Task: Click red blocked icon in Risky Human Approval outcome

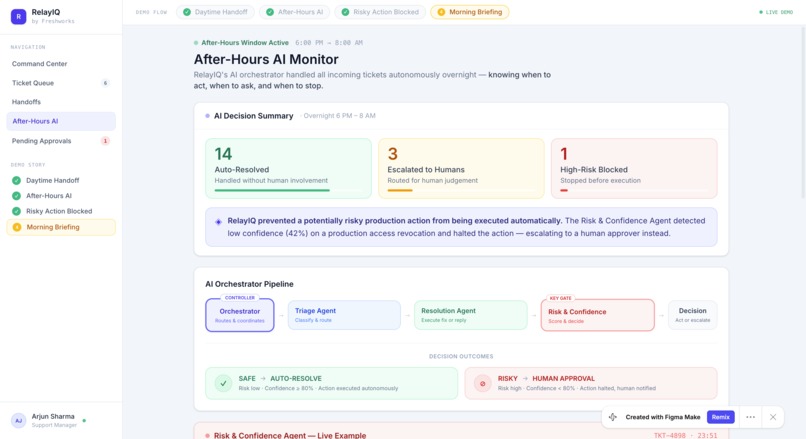Action: (x=482, y=383)
